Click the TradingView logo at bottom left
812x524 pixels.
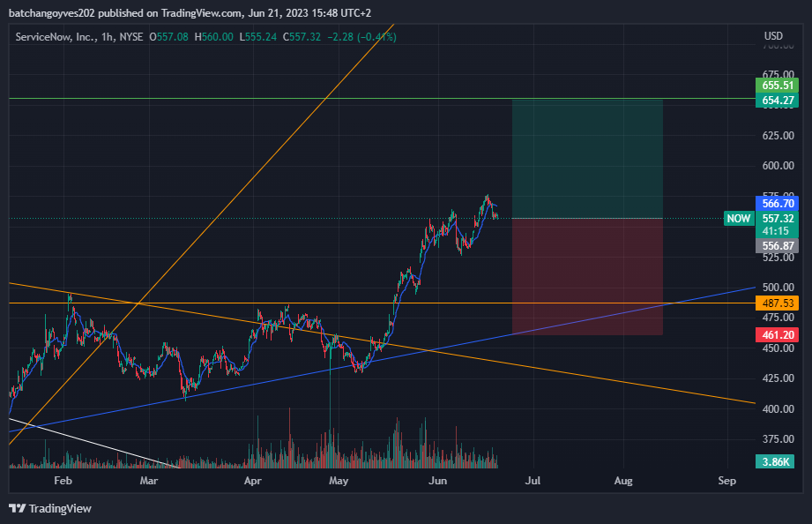click(50, 508)
